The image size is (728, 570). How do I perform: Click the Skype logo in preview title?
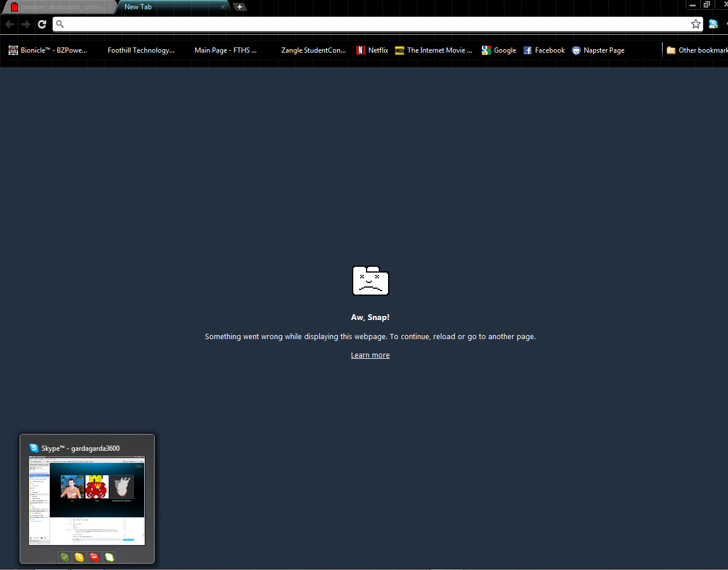coord(34,448)
